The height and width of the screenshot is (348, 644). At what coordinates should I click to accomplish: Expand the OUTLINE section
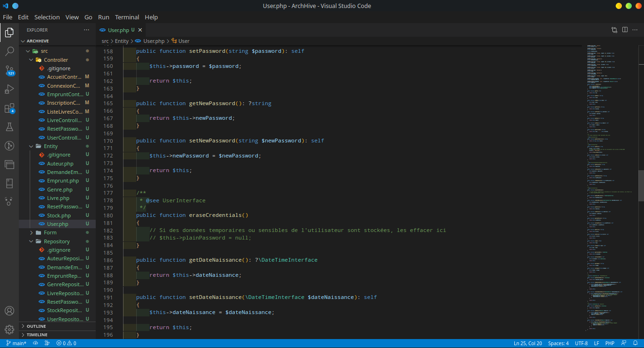pyautogui.click(x=36, y=326)
